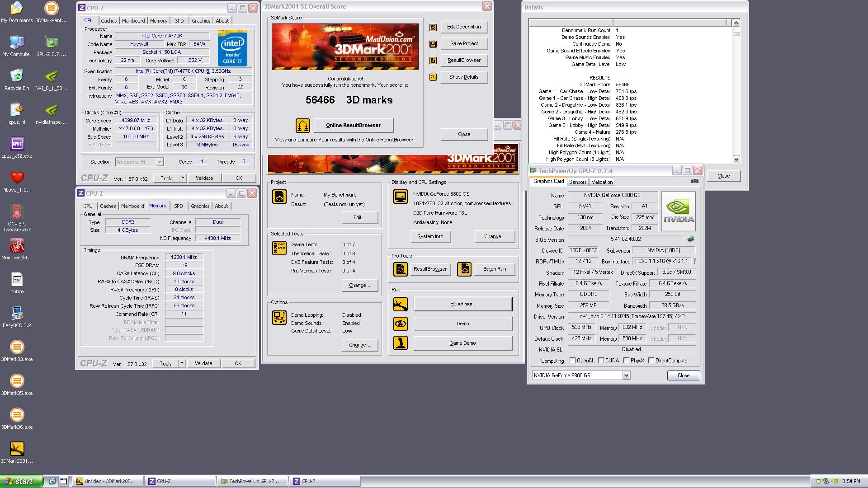Image resolution: width=868 pixels, height=488 pixels.
Task: Click the Show Details magnifier icon
Action: 433,77
